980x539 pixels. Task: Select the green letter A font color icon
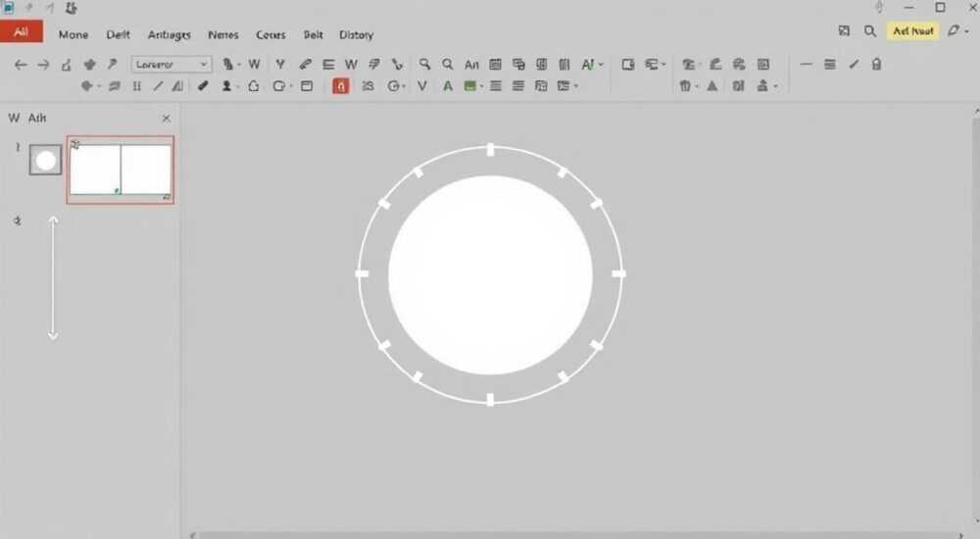pos(448,86)
